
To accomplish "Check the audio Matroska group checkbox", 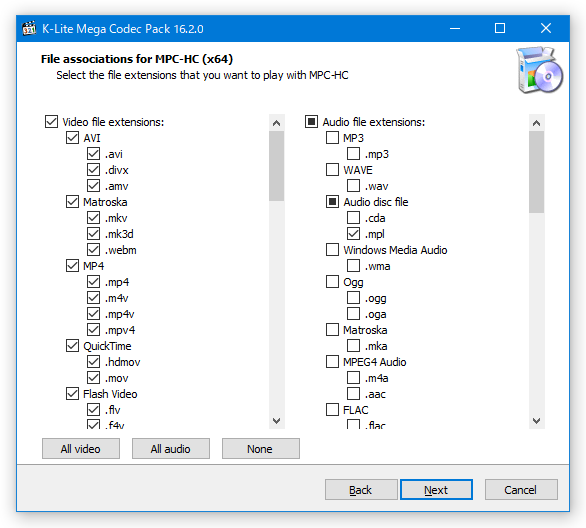I will (x=332, y=330).
